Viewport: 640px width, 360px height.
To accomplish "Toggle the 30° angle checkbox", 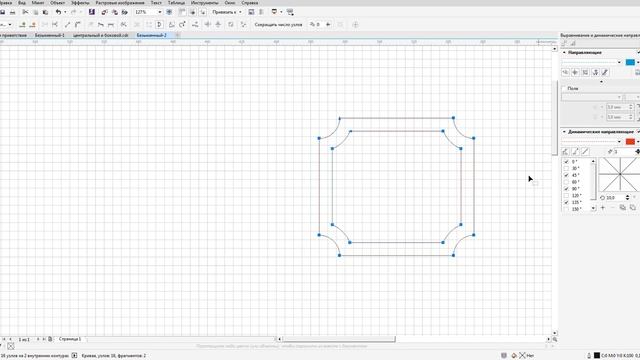I will (x=566, y=169).
